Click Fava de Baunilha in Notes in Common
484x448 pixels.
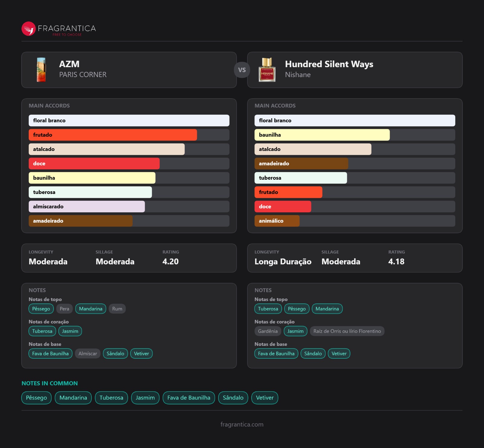coord(189,398)
